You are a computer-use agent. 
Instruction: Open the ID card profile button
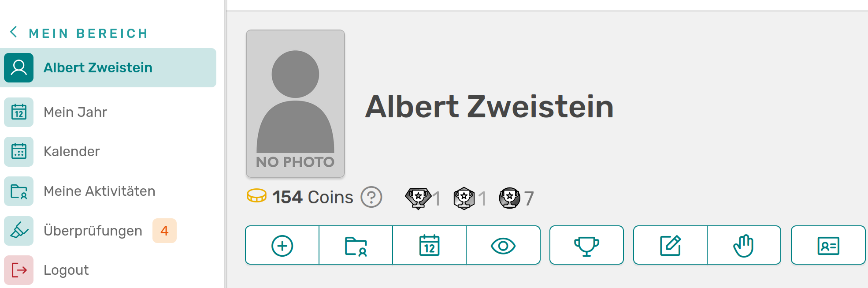click(828, 246)
